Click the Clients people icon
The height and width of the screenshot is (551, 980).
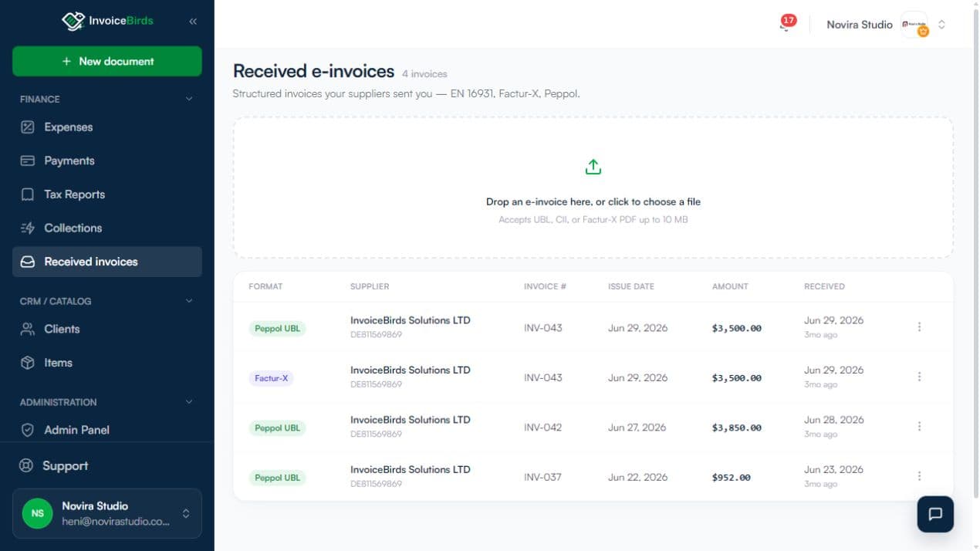28,329
